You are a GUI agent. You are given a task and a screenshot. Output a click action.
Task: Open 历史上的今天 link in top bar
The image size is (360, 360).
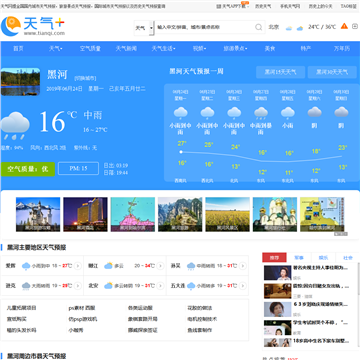320,6
